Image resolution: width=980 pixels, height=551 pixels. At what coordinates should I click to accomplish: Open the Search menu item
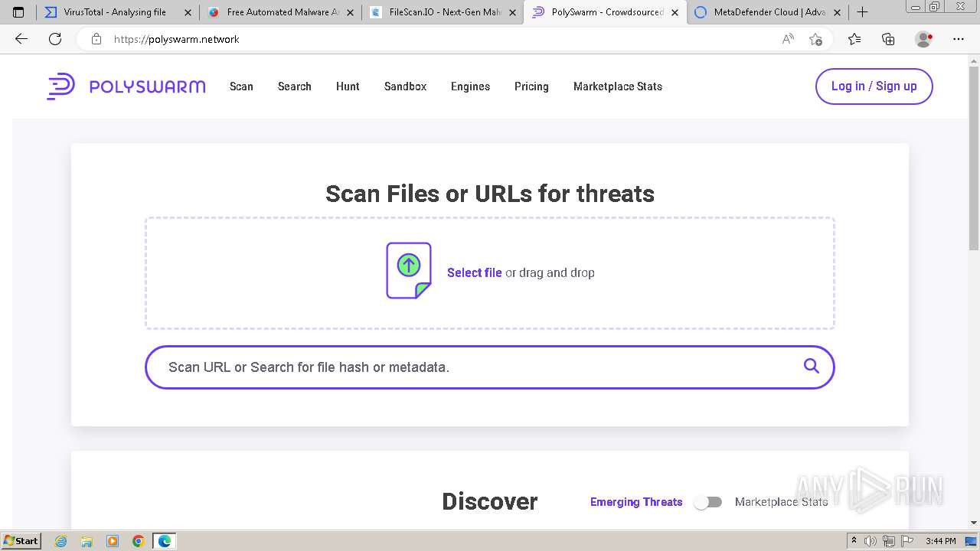pos(295,86)
